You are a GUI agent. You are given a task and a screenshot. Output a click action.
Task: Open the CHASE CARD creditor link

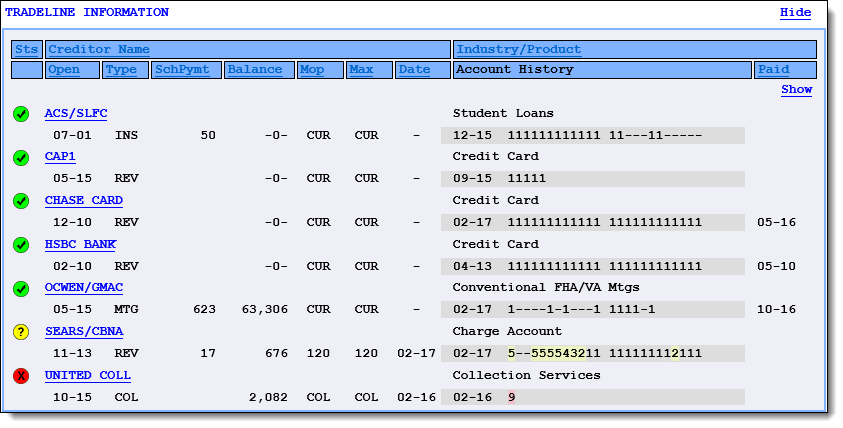click(x=84, y=200)
